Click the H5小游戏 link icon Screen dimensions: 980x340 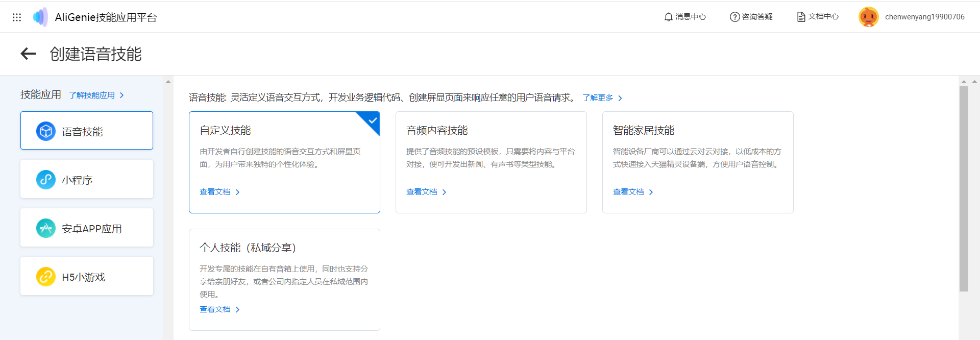(46, 277)
